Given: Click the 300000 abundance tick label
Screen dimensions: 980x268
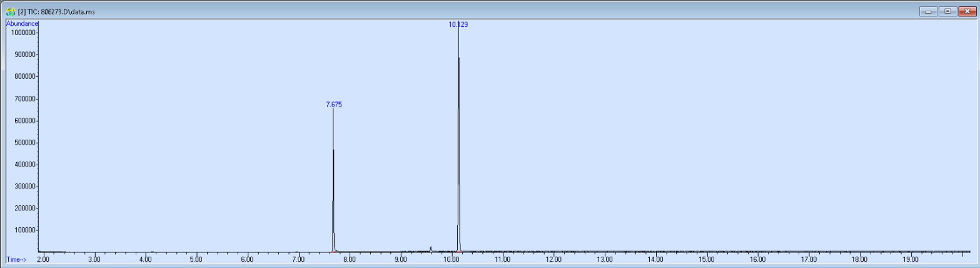Looking at the screenshot, I should click(24, 187).
